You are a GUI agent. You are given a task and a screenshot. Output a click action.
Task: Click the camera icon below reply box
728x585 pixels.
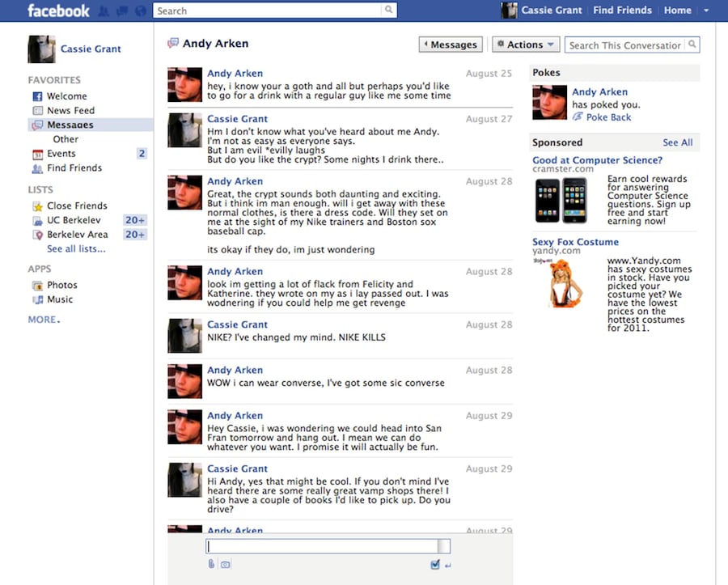[226, 565]
